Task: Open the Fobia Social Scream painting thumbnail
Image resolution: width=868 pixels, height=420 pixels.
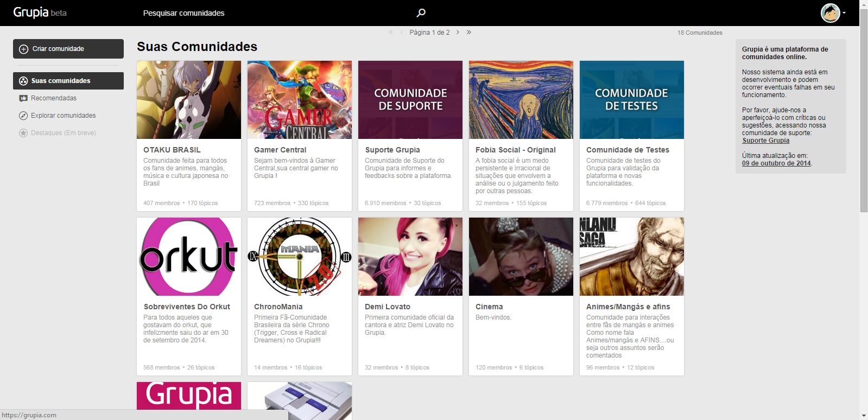Action: (x=521, y=100)
